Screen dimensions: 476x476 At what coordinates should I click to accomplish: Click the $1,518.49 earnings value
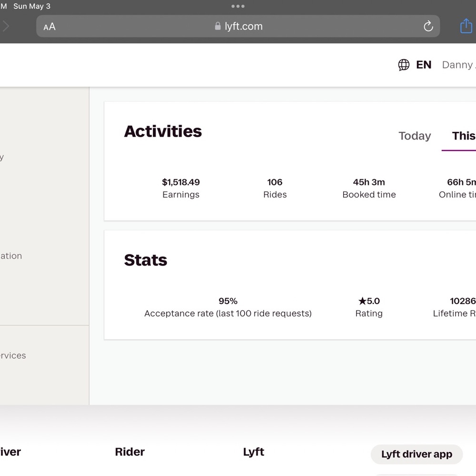[181, 182]
